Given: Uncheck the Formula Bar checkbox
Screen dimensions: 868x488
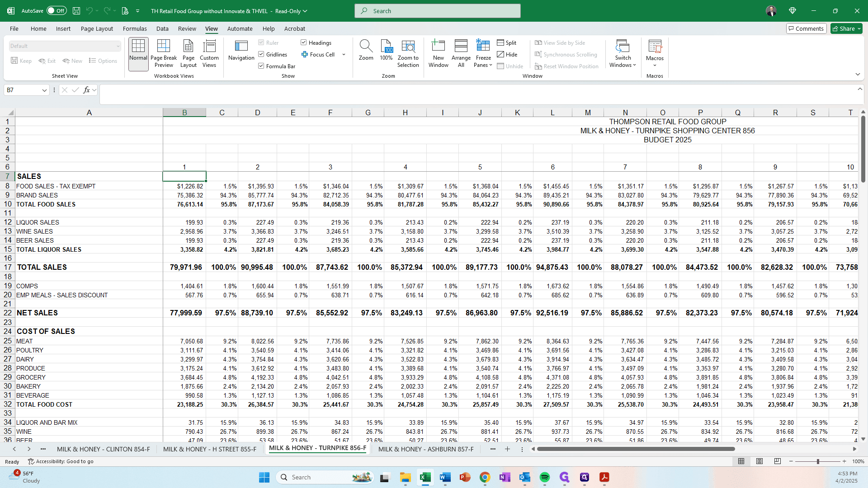Looking at the screenshot, I should pos(261,66).
